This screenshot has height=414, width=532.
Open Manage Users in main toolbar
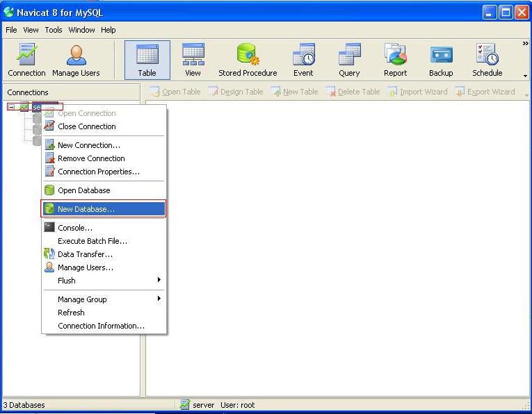tap(76, 60)
